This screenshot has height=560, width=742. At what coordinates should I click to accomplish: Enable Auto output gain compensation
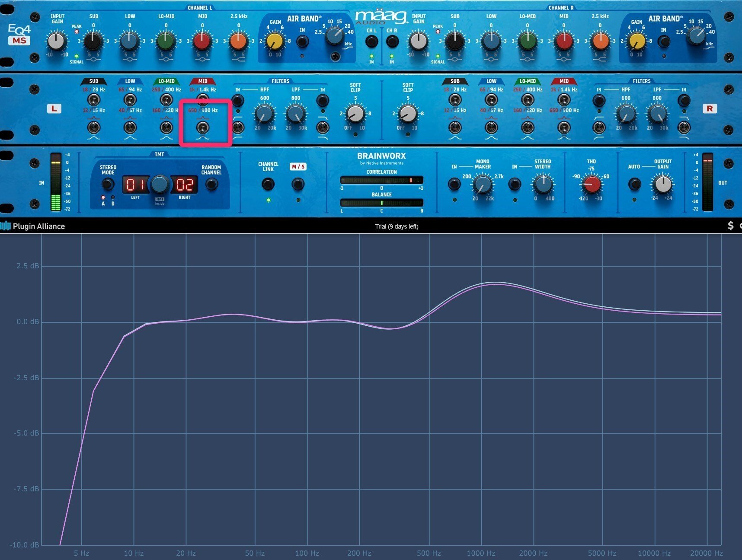pos(635,184)
